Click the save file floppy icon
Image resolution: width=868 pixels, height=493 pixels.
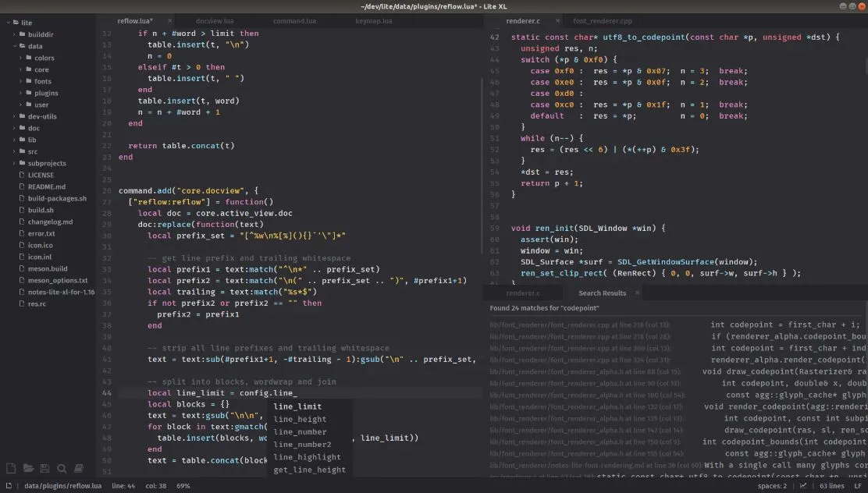(44, 468)
